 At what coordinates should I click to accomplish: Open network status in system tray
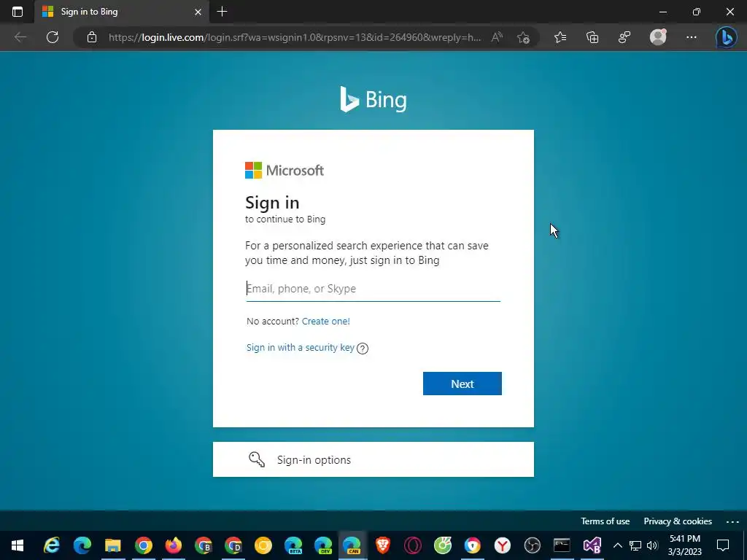tap(635, 545)
